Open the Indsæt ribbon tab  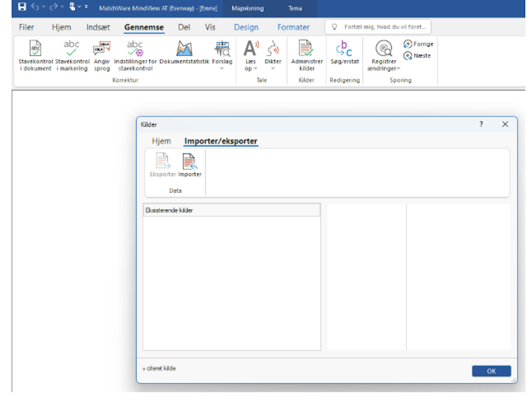[x=98, y=27]
